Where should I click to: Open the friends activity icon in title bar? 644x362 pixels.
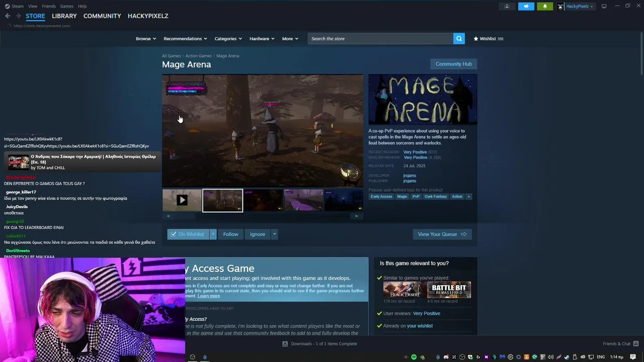[507, 7]
